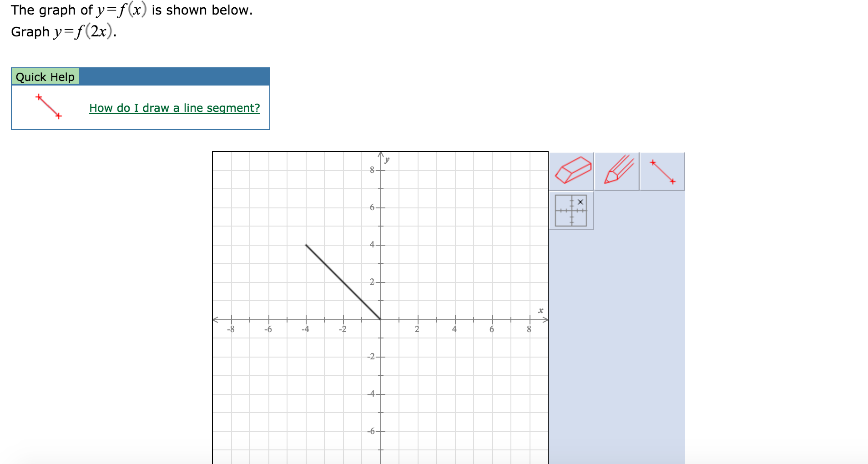Click the Quick Help tab label
868x464 pixels.
[45, 77]
